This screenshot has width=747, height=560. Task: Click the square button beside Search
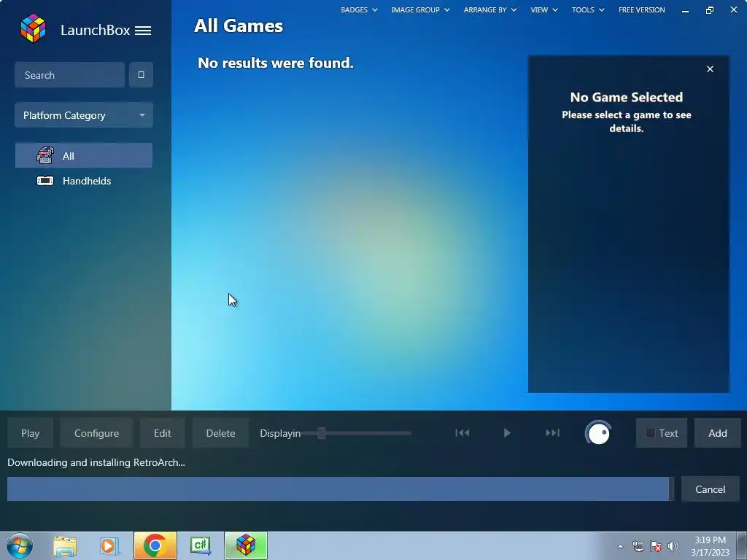click(x=141, y=75)
